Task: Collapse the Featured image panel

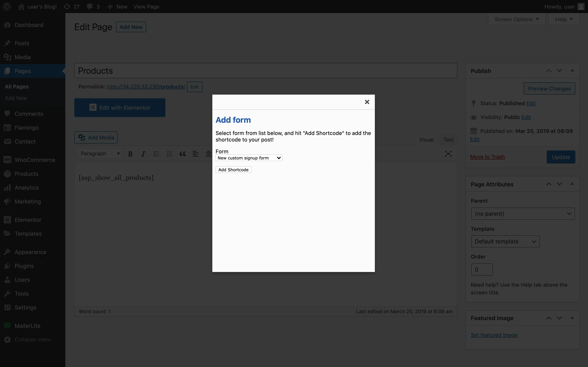Action: (572, 318)
